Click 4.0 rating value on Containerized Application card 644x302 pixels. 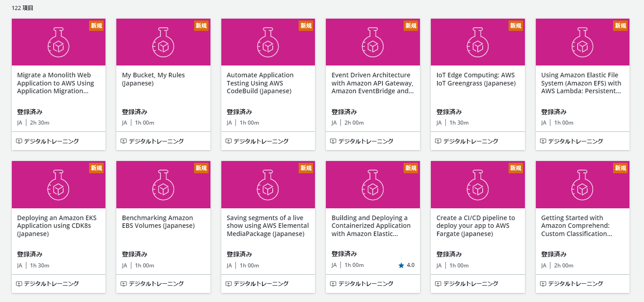tap(410, 265)
